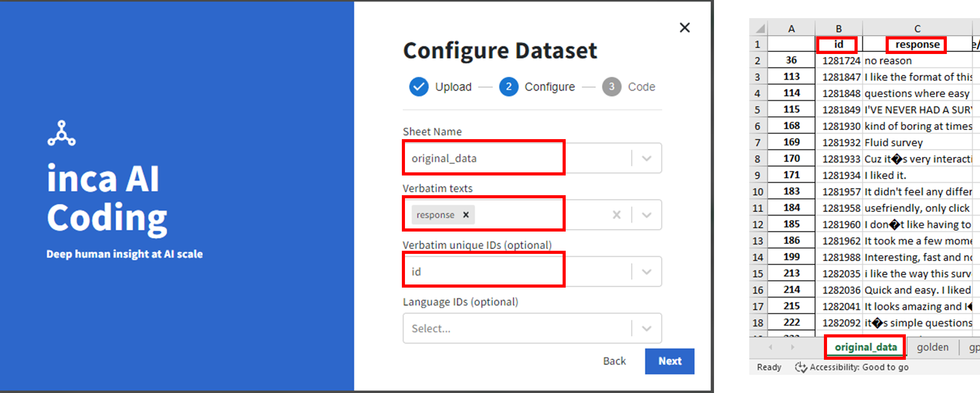Click the next sheet arrow in Excel

[792, 347]
